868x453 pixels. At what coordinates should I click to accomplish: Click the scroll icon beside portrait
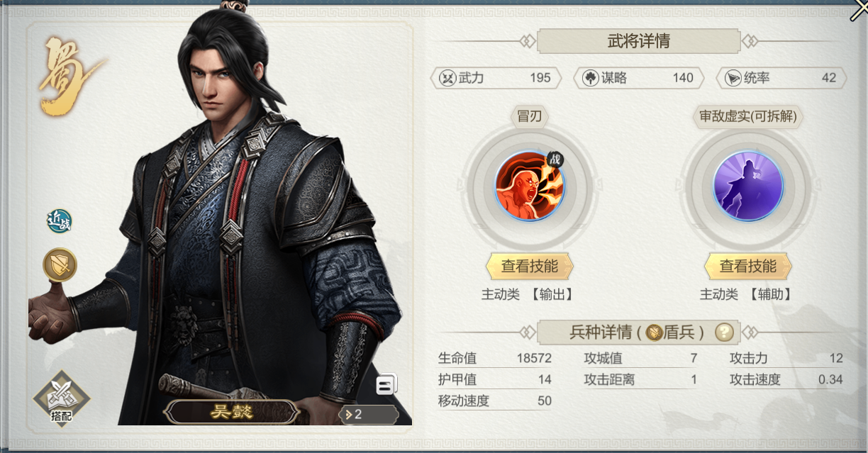click(386, 385)
